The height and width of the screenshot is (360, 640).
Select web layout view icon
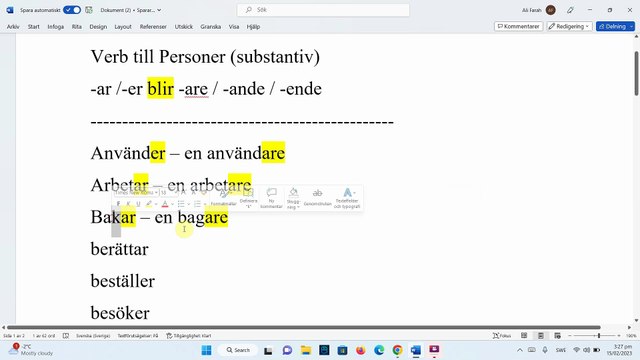click(558, 336)
